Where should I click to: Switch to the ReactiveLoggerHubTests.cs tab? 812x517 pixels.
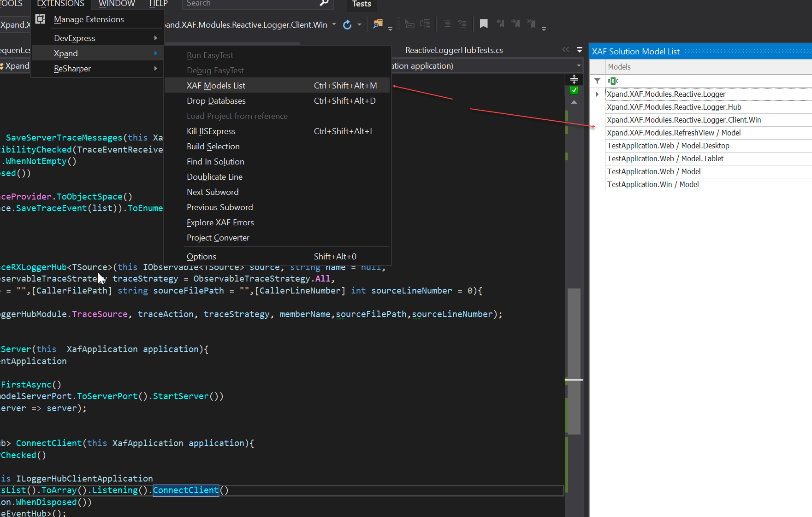click(x=454, y=50)
